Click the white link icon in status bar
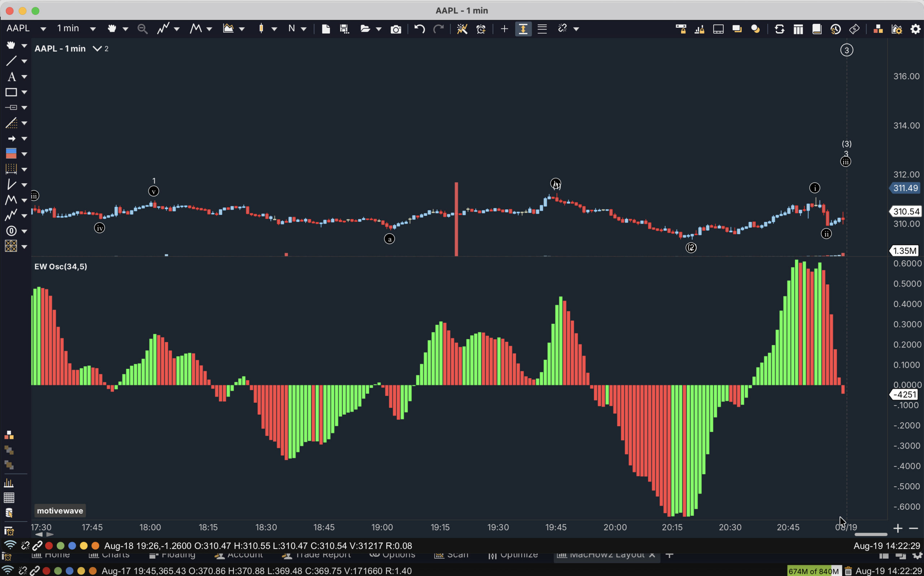The height and width of the screenshot is (576, 924). pos(37,546)
